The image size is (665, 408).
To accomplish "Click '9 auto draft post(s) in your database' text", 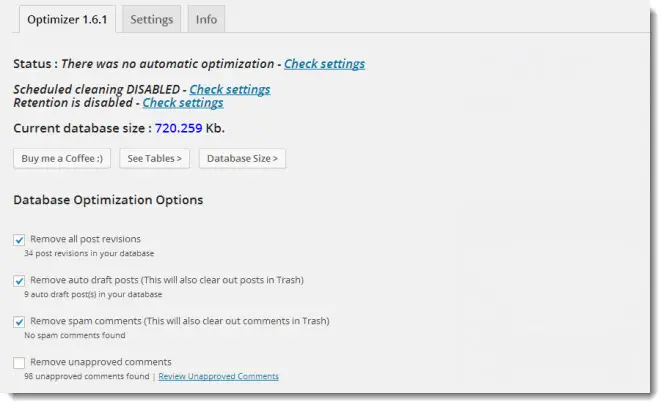I will [x=93, y=294].
